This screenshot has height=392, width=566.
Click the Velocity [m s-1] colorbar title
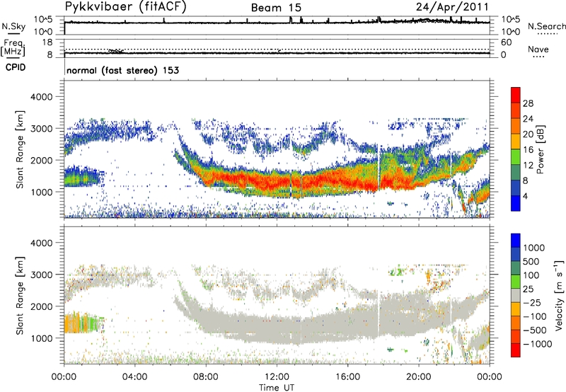click(559, 295)
